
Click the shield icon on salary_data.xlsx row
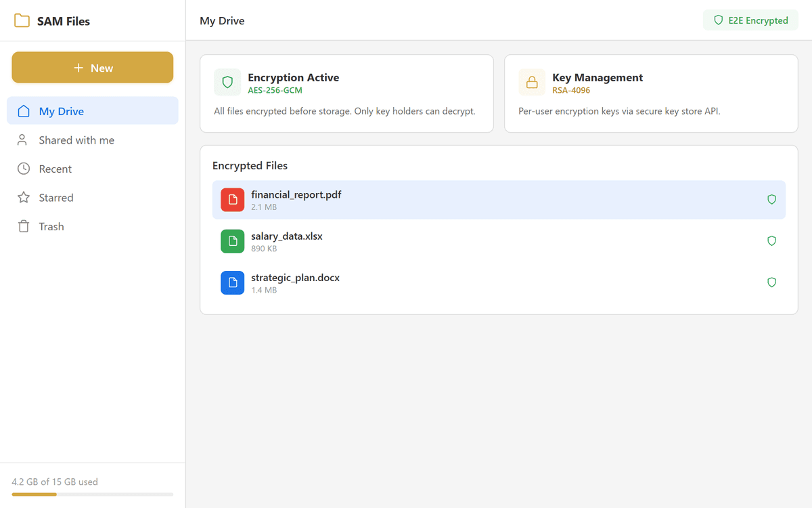tap(771, 241)
